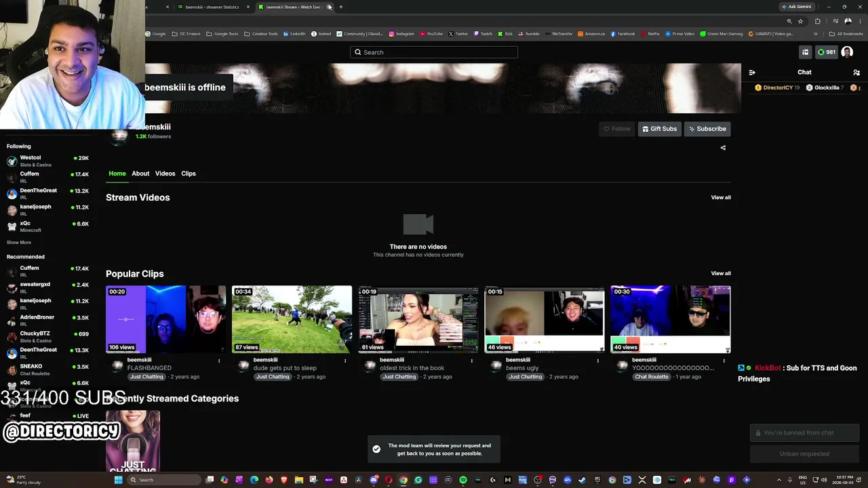This screenshot has width=868, height=488.
Task: Open the taskbar clock showing 10:37 PM
Action: pos(848,480)
